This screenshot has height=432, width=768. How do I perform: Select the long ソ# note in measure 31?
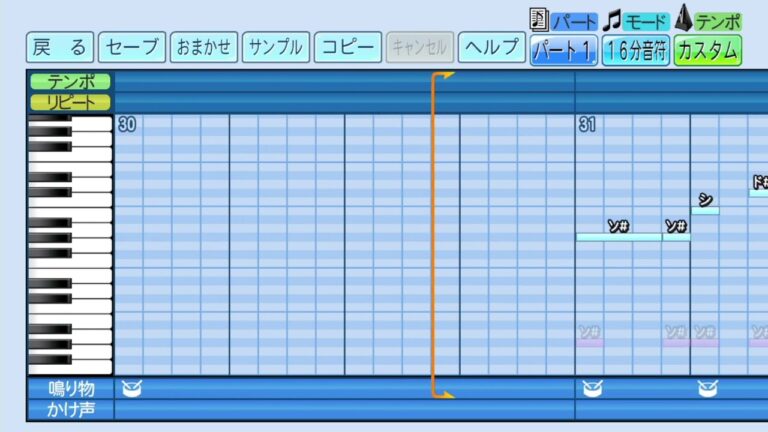pos(618,237)
